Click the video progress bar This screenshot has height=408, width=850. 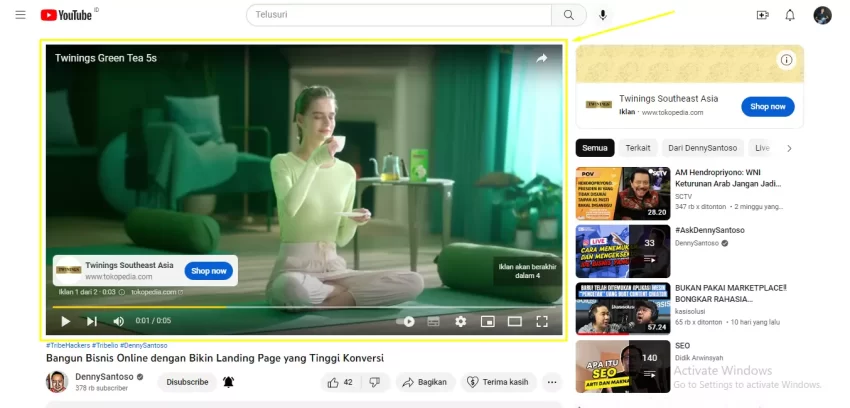pos(304,307)
